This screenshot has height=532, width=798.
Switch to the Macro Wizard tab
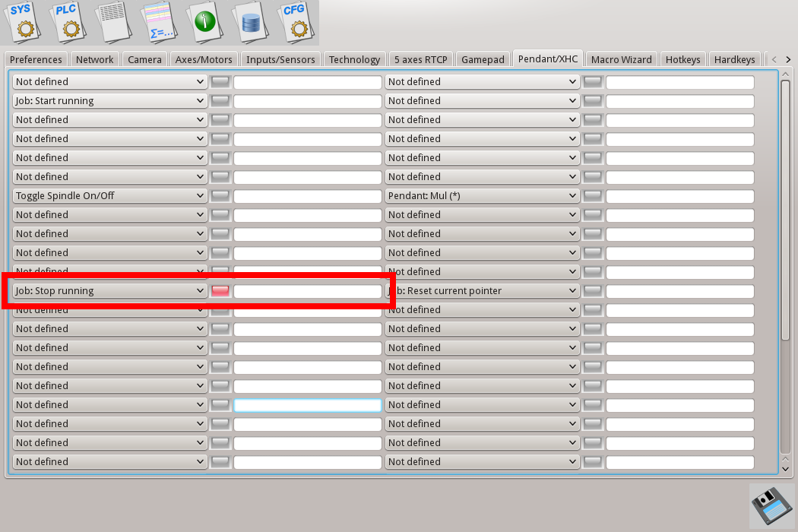click(x=621, y=59)
